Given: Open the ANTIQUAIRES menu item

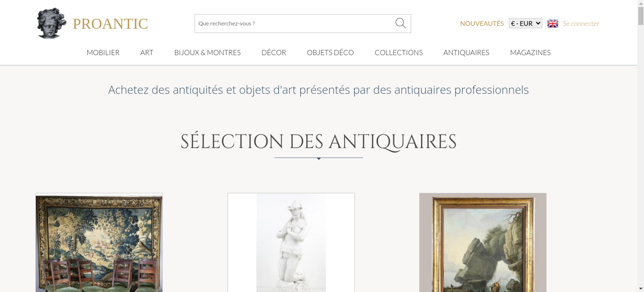Looking at the screenshot, I should [466, 52].
